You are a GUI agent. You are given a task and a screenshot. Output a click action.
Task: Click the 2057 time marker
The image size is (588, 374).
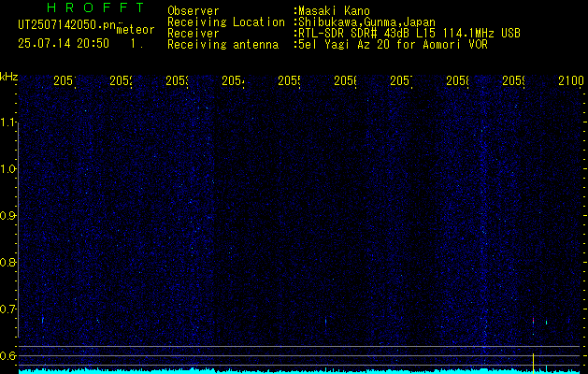pos(402,80)
